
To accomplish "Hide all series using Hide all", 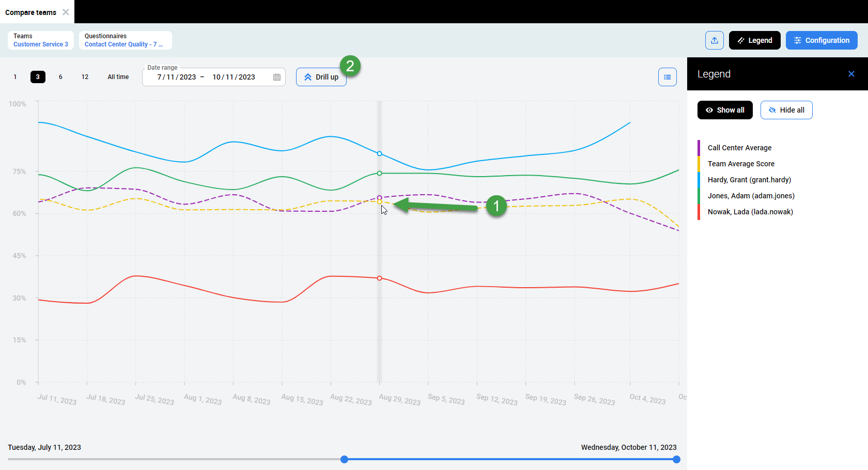I will (x=786, y=109).
